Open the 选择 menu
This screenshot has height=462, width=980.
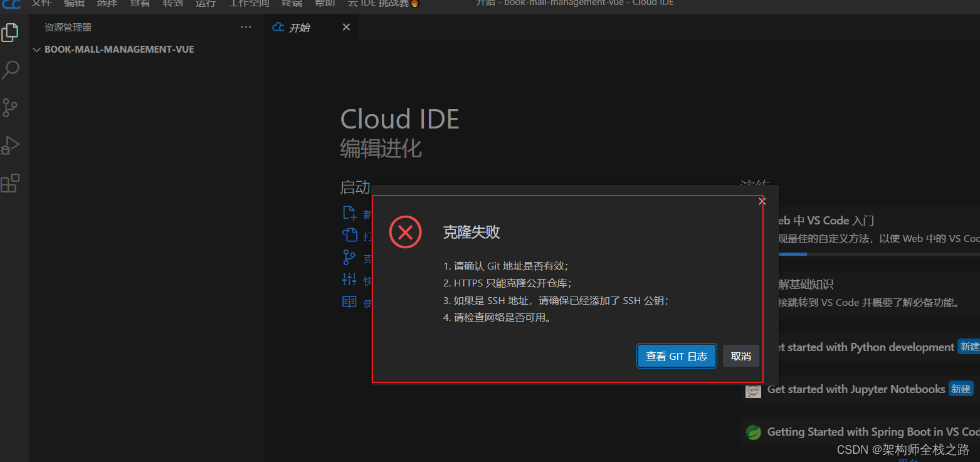click(x=107, y=4)
